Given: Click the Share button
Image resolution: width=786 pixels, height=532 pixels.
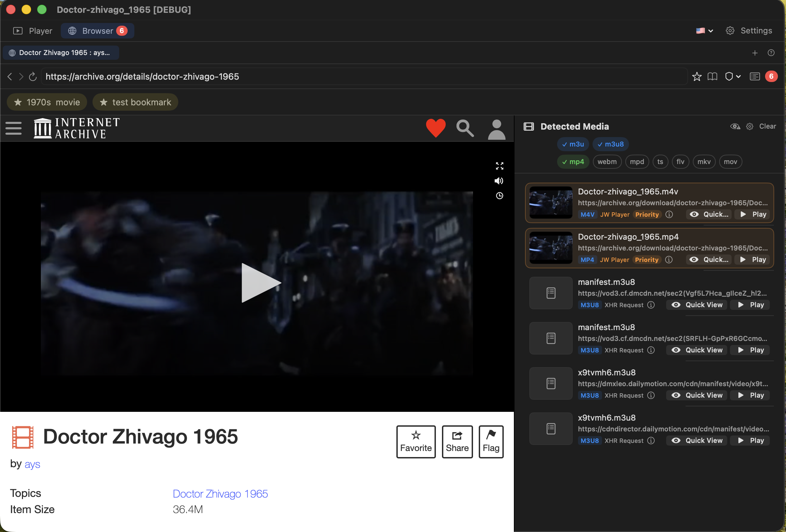Looking at the screenshot, I should click(x=457, y=442).
